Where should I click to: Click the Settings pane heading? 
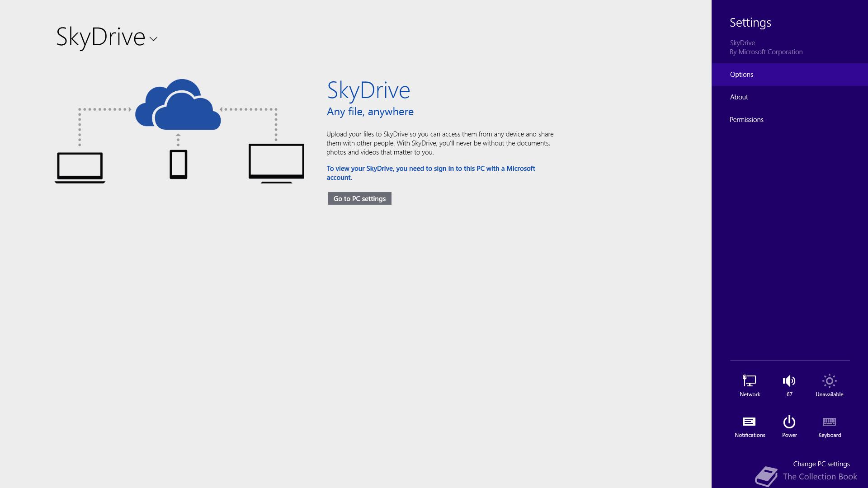pos(750,23)
